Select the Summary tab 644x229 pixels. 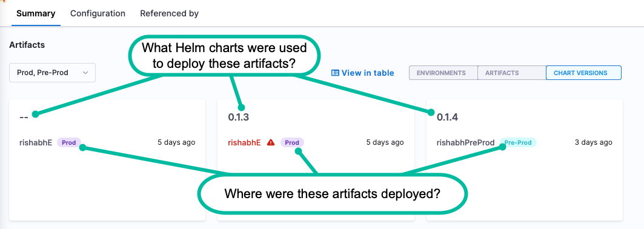click(36, 13)
